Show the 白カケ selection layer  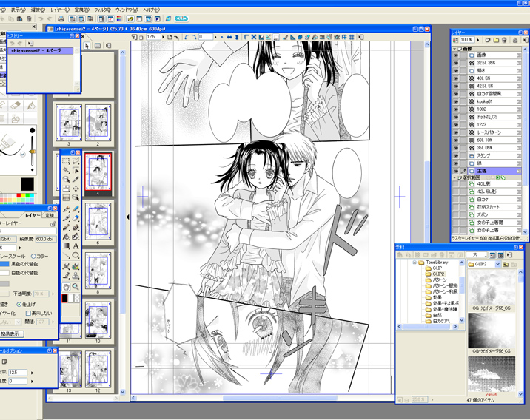[x=456, y=200]
